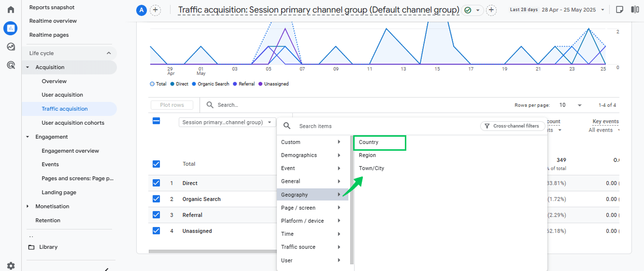Viewport: 644px width, 271px height.
Task: Select Event dimension category
Action: pos(312,168)
